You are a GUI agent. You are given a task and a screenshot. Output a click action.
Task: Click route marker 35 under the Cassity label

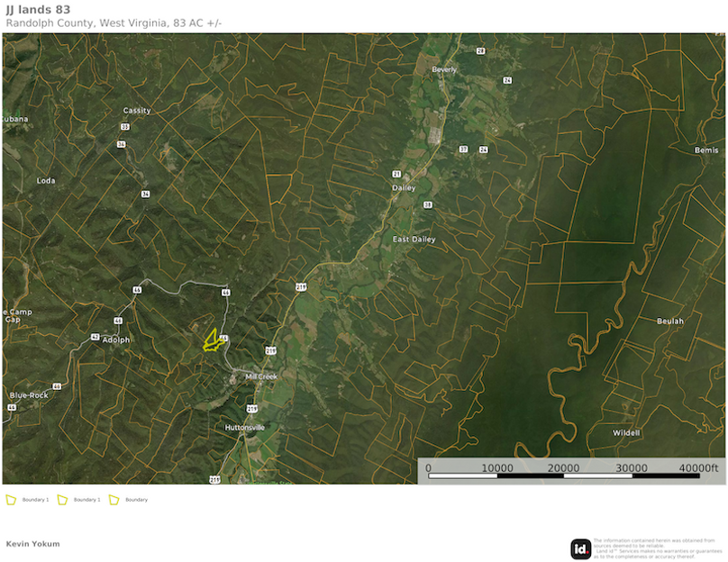click(x=123, y=126)
